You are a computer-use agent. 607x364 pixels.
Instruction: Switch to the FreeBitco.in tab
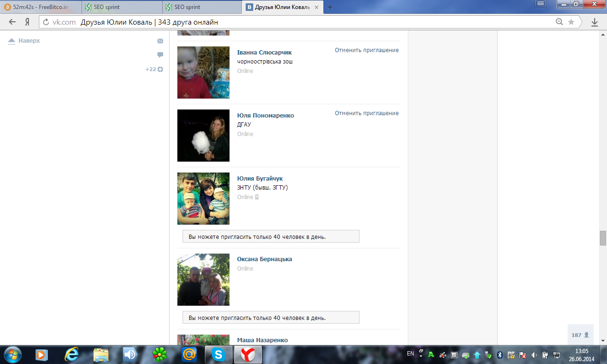[x=41, y=7]
